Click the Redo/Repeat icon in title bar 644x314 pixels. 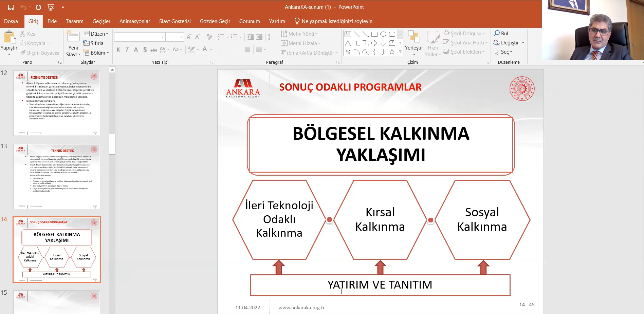click(x=38, y=7)
